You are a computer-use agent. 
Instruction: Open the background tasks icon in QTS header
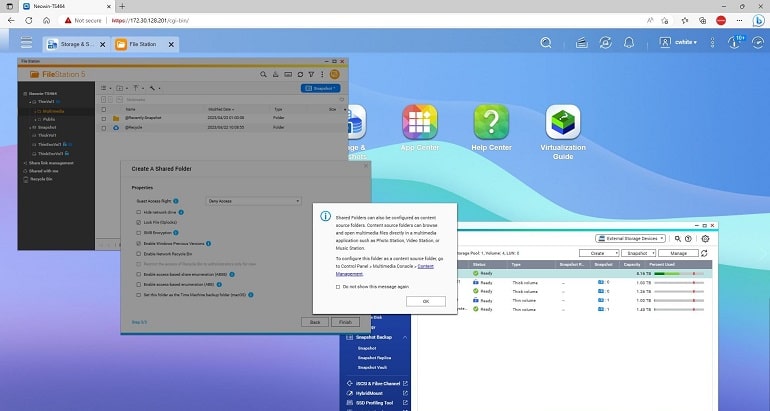point(582,43)
